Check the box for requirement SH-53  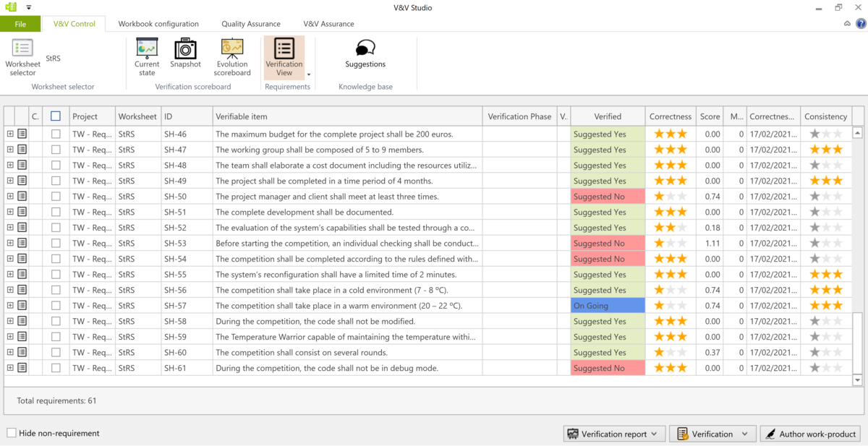56,243
